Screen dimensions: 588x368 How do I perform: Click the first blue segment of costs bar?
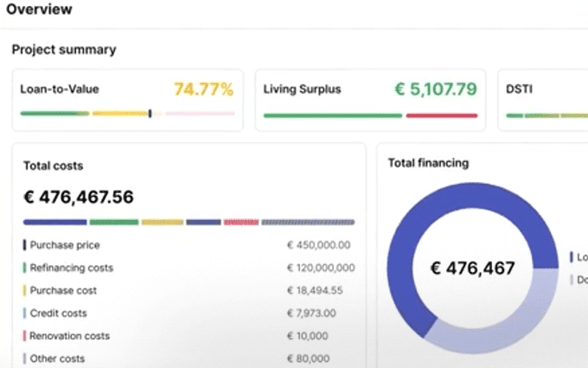coord(54,223)
